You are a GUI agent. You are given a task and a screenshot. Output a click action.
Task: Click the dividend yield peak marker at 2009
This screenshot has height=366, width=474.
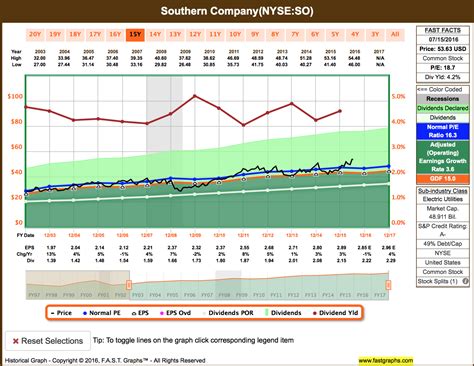coord(195,96)
